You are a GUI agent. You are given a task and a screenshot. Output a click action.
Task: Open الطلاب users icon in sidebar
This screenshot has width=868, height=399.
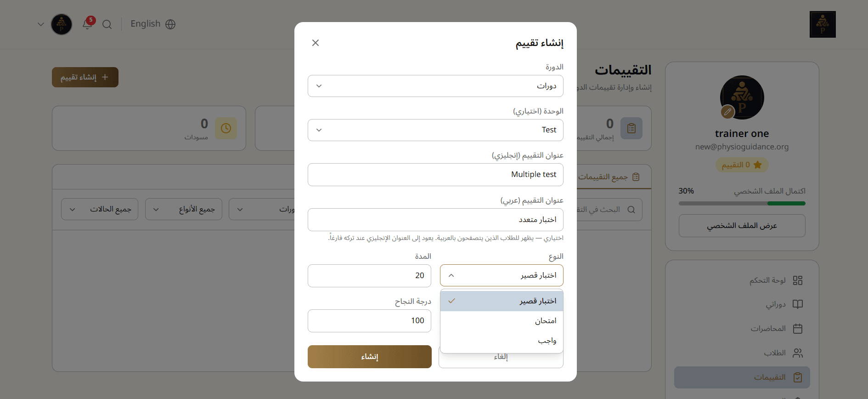[x=798, y=353]
